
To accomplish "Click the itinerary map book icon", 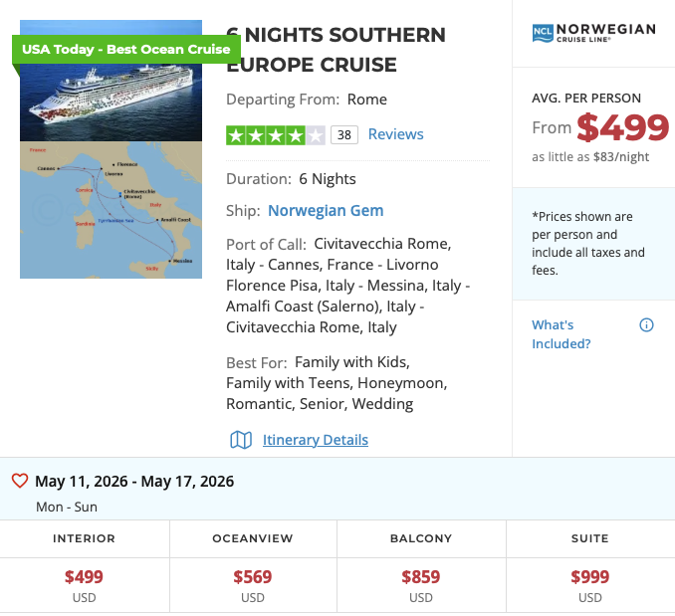I will click(x=241, y=440).
